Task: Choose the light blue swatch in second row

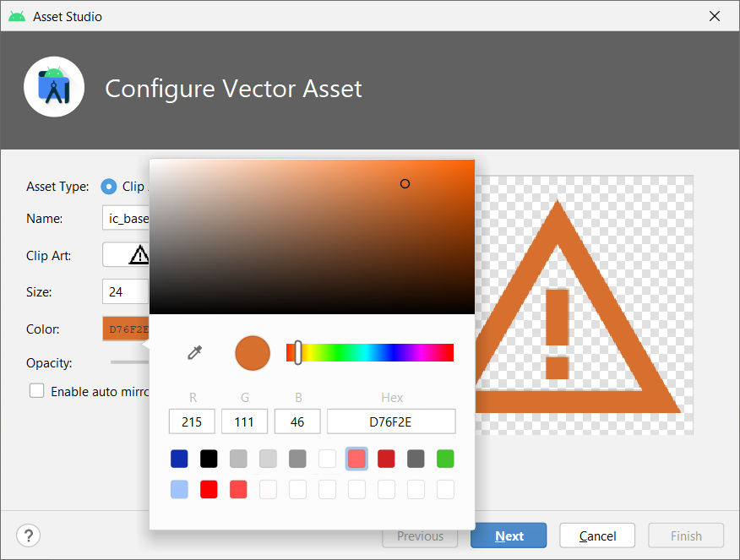Action: point(179,489)
